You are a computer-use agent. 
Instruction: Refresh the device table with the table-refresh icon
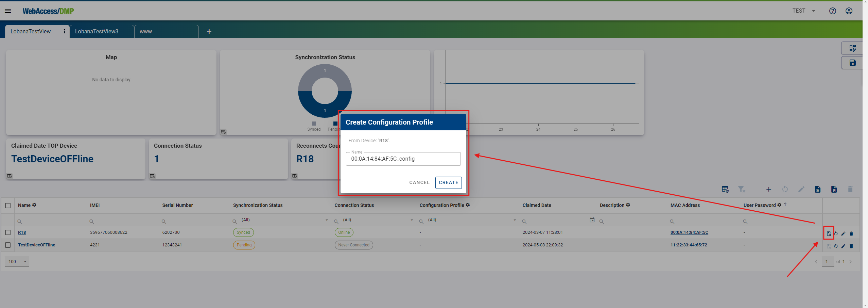tap(725, 189)
